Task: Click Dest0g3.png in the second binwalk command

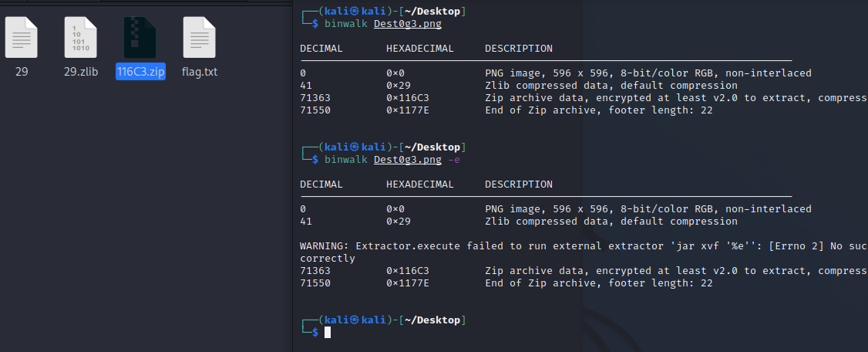Action: [x=408, y=160]
